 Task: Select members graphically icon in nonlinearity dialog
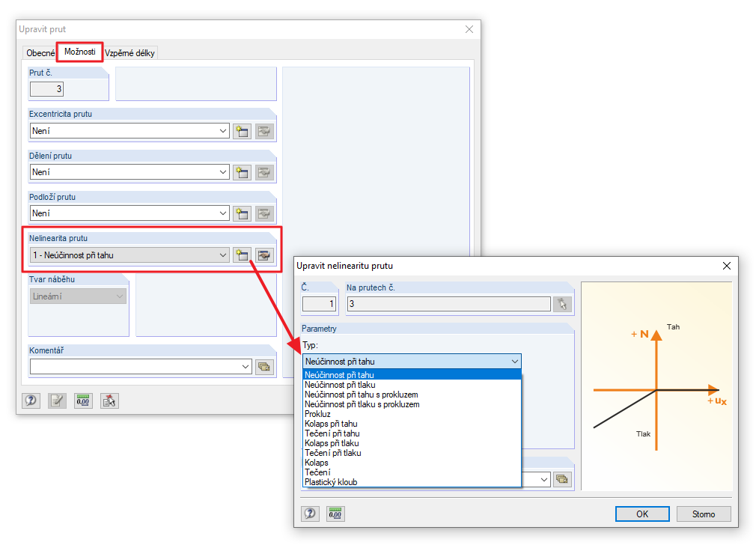(562, 304)
